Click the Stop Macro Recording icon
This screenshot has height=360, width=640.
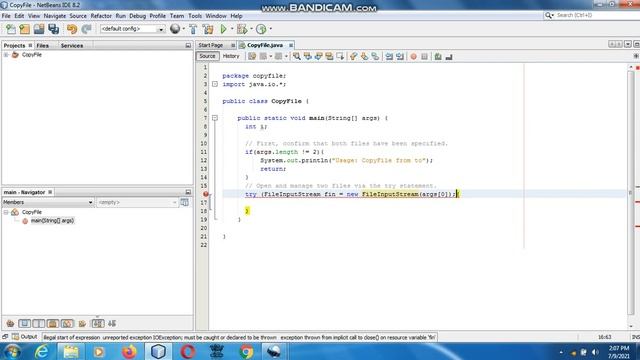(x=424, y=56)
